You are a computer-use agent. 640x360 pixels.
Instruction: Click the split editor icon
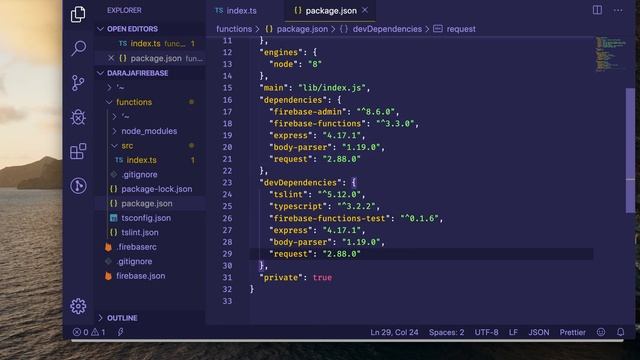[597, 10]
